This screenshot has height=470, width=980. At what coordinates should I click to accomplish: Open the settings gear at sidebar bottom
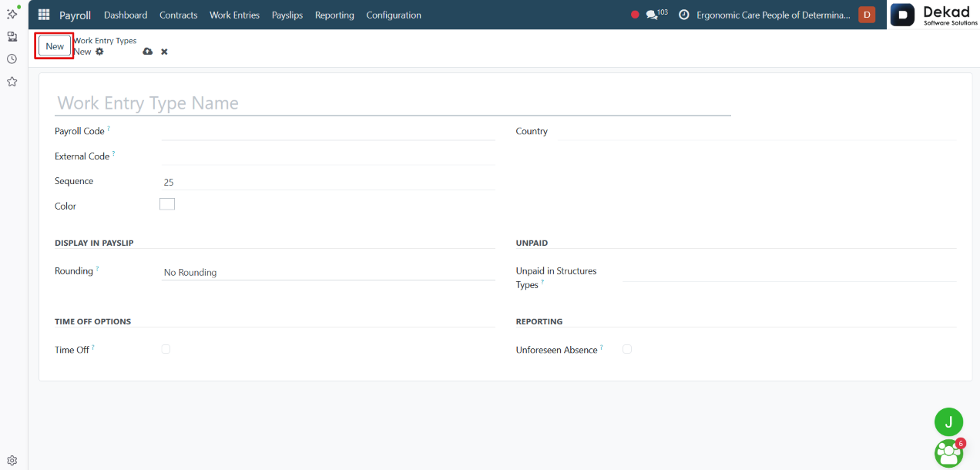click(12, 460)
